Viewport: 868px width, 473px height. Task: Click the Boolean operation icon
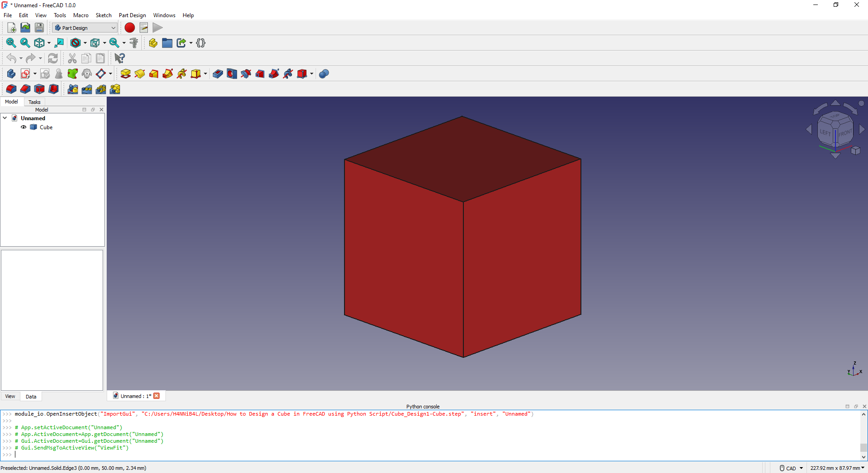(x=324, y=74)
